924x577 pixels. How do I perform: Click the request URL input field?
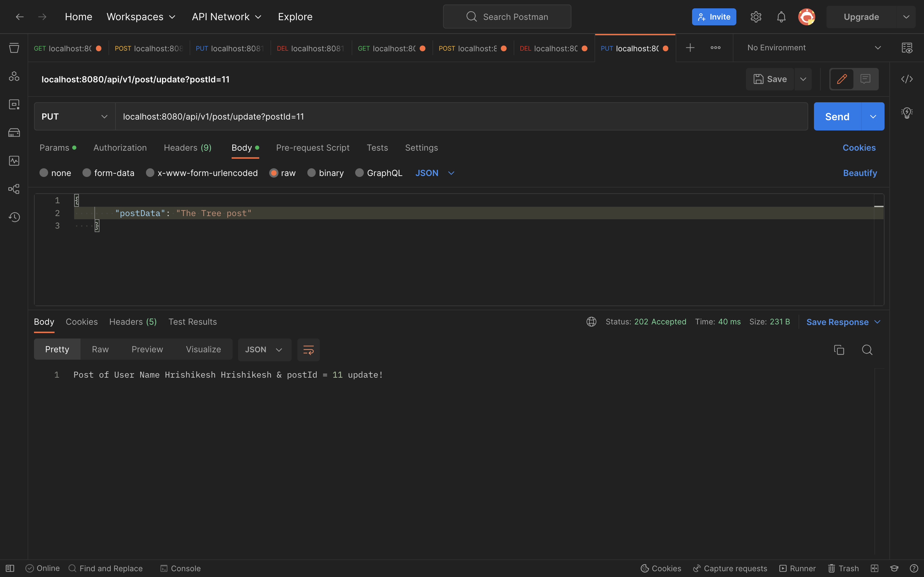click(458, 116)
